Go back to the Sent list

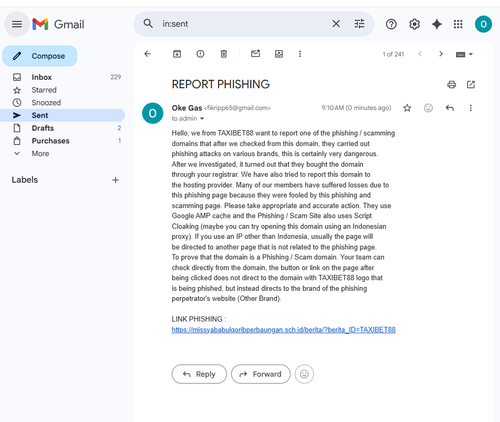point(147,54)
